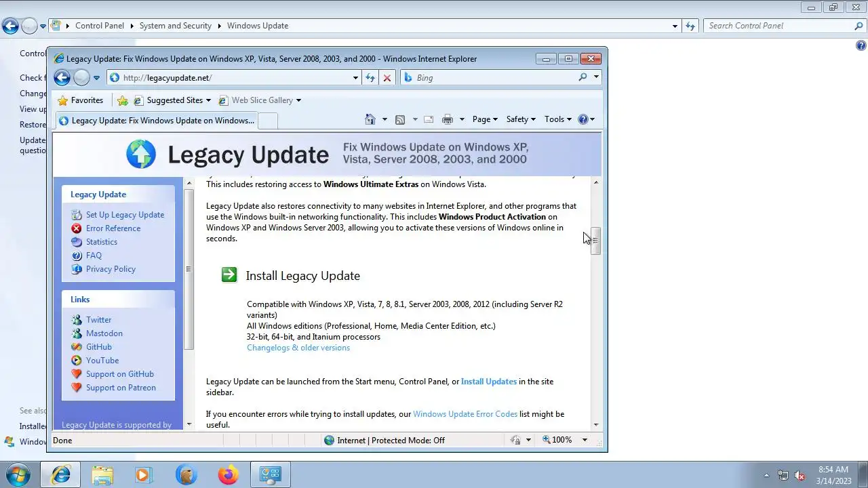
Task: Open Windows Update Error Codes link
Action: point(465,414)
